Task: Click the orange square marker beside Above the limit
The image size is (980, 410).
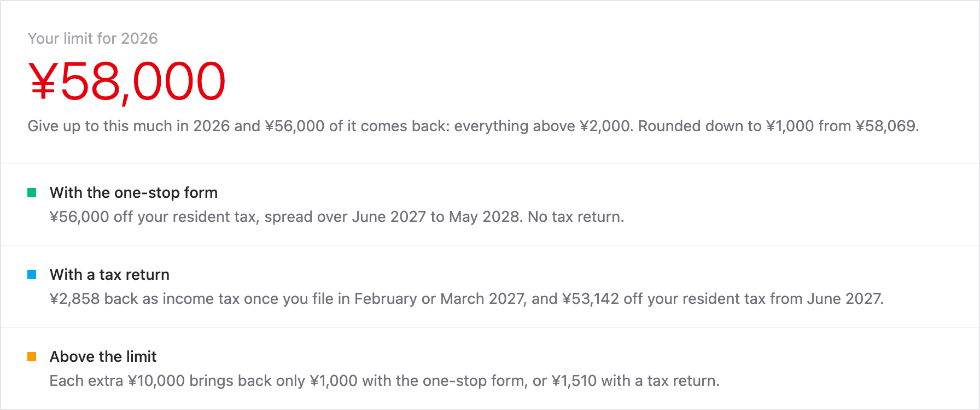Action: pyautogui.click(x=32, y=356)
